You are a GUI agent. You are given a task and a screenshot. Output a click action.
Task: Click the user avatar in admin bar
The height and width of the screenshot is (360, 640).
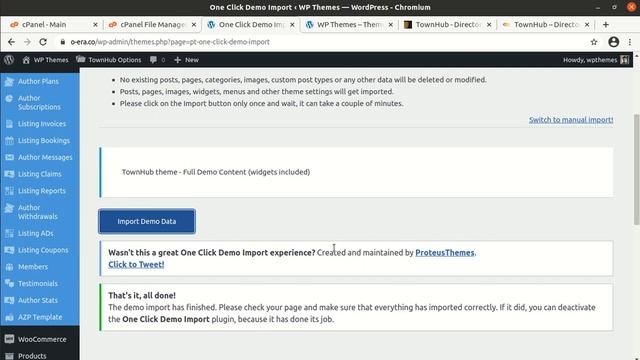click(x=624, y=60)
